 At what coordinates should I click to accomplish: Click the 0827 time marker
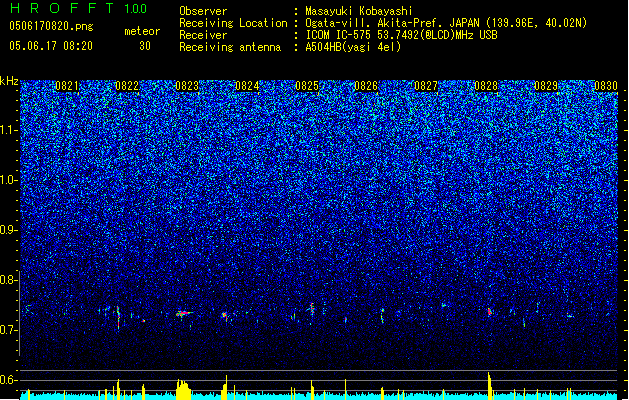point(426,86)
